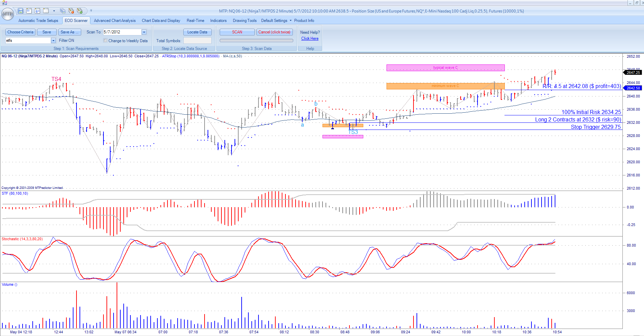This screenshot has width=644, height=336.
Task: Open the Scan To date dropdown
Action: (144, 32)
